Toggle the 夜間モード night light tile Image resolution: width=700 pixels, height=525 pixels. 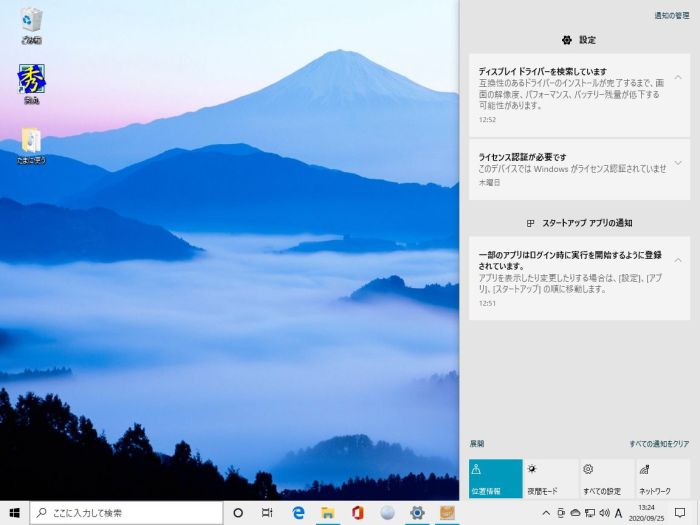(551, 479)
